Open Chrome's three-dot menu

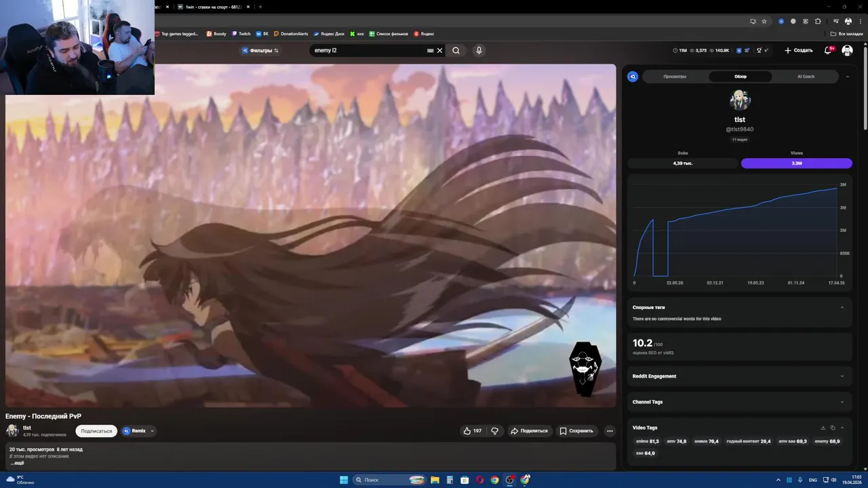[x=859, y=21]
